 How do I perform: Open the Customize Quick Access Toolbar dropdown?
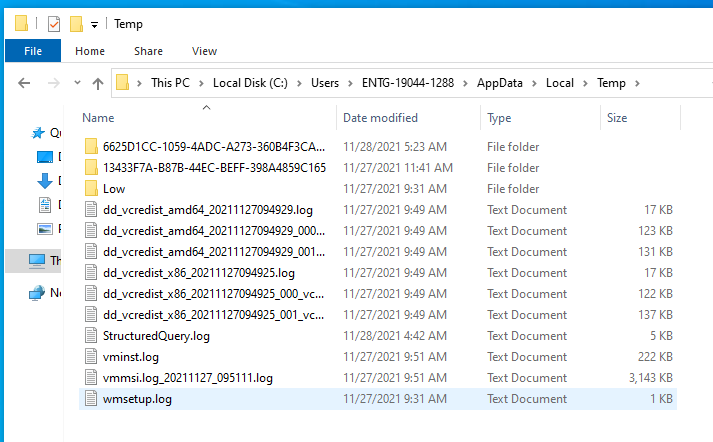click(x=94, y=25)
